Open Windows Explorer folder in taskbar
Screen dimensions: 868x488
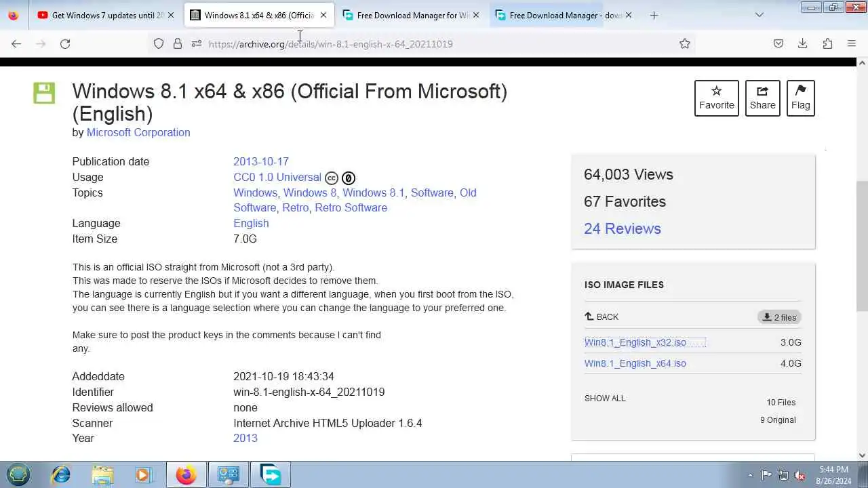[102, 474]
